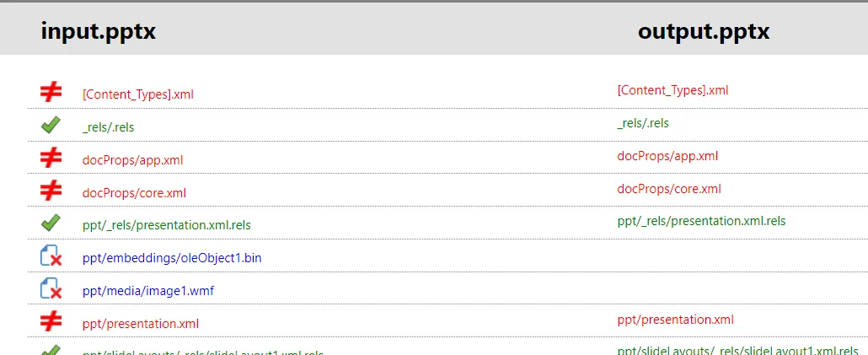Click the output.pptx column heading
The width and height of the screenshot is (868, 355).
(x=704, y=31)
